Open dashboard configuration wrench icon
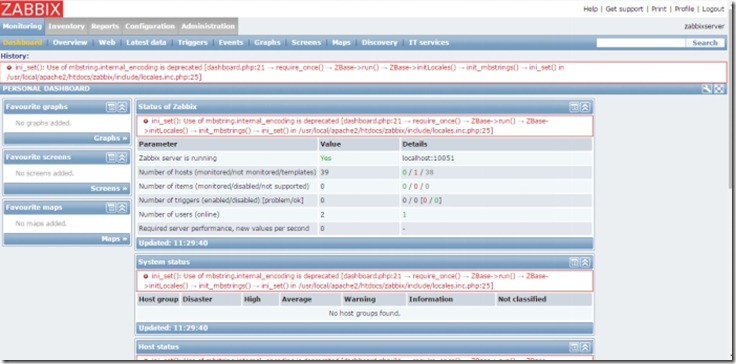Screen dimensions: 736x364 pyautogui.click(x=707, y=89)
